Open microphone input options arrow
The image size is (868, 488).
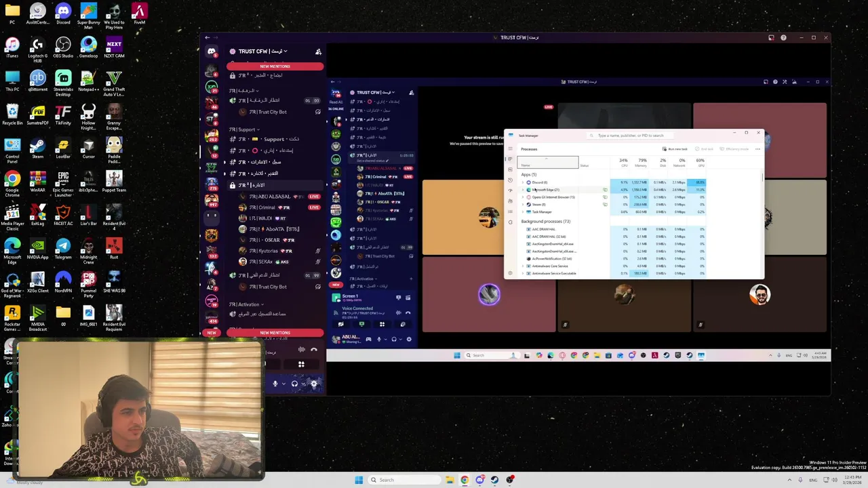point(283,384)
